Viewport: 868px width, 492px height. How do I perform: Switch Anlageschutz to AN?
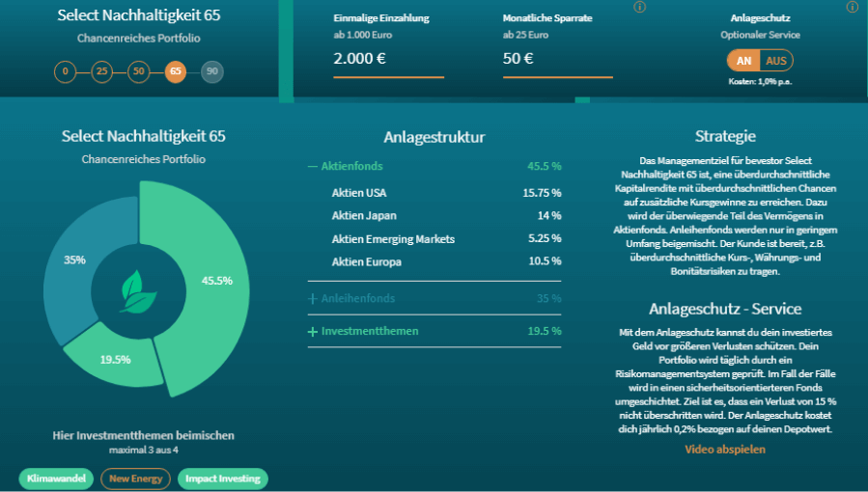coord(743,61)
